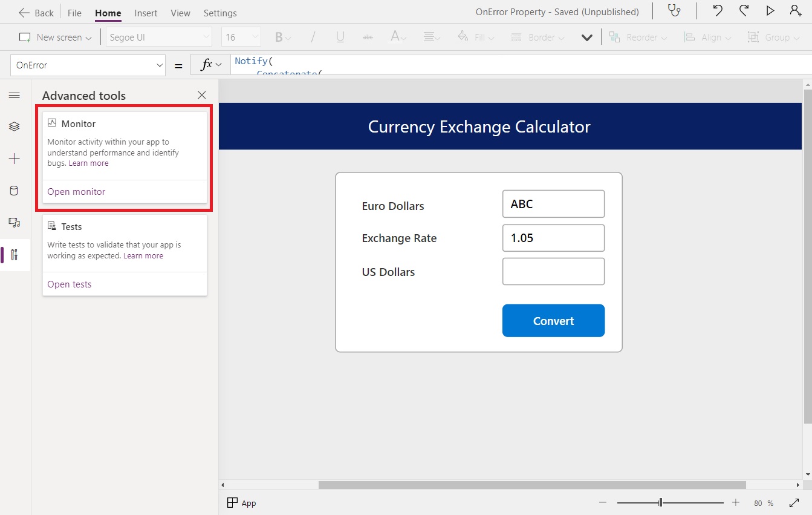Screen dimensions: 812x515
Task: Switch to the Settings menu
Action: (219, 13)
